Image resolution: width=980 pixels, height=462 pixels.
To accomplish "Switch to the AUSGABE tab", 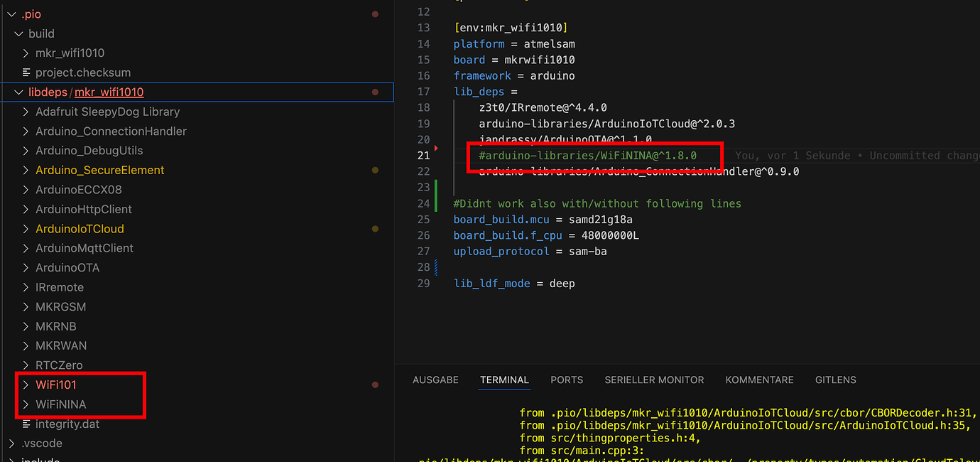I will pos(435,380).
